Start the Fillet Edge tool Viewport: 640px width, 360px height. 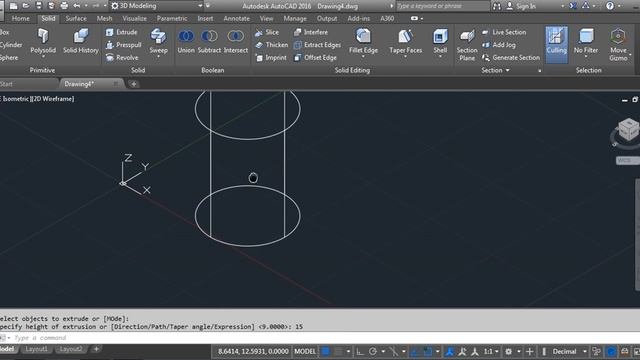tap(363, 41)
